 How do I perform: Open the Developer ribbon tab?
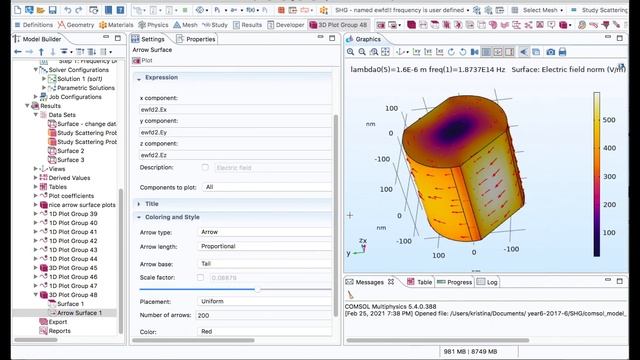click(x=286, y=25)
